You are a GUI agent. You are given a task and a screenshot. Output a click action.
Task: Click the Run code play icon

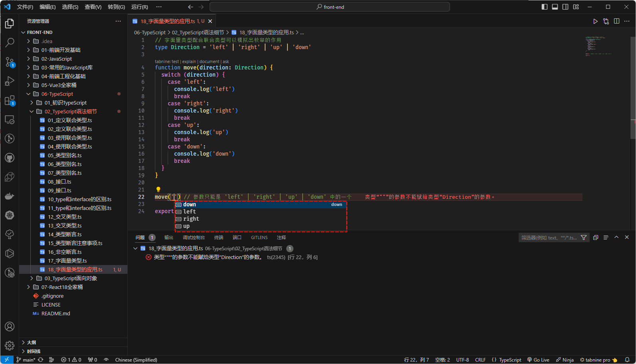(x=595, y=21)
